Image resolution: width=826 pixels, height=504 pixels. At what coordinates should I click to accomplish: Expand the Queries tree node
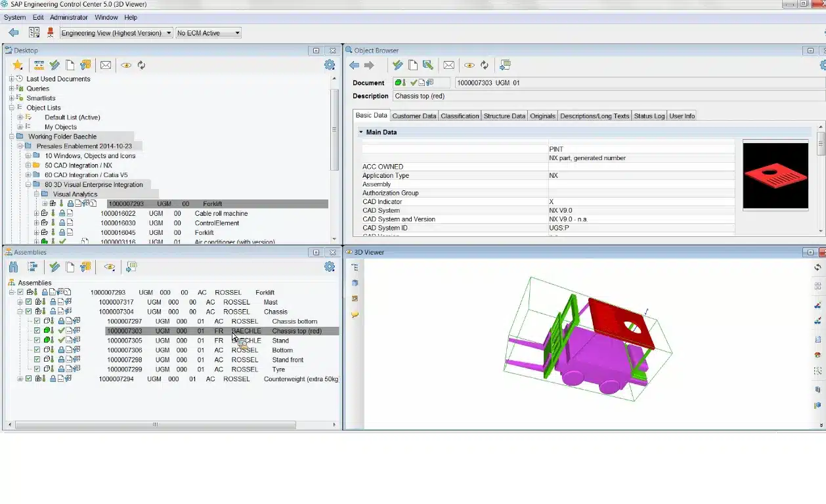(x=11, y=89)
